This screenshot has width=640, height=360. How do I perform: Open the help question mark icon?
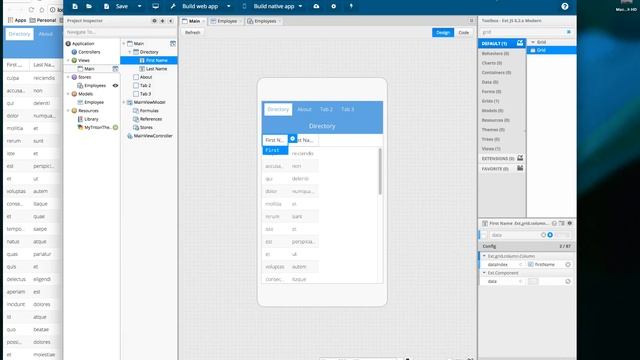point(564,6)
